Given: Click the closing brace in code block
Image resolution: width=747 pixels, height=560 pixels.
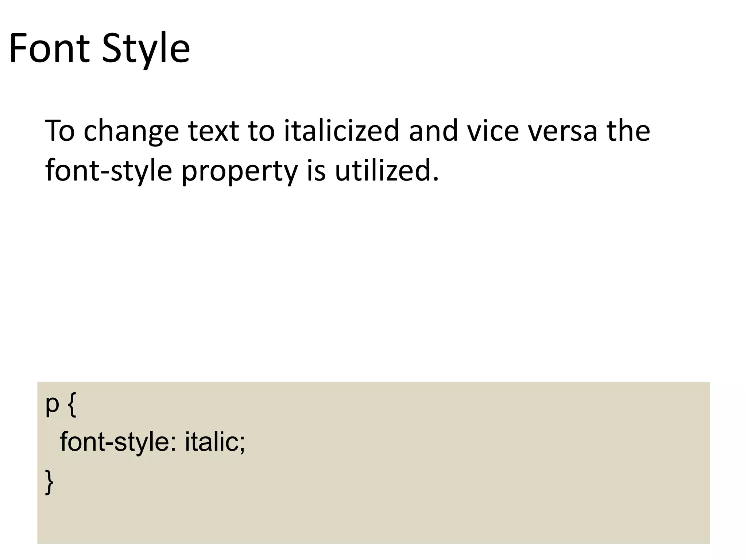Looking at the screenshot, I should point(49,482).
